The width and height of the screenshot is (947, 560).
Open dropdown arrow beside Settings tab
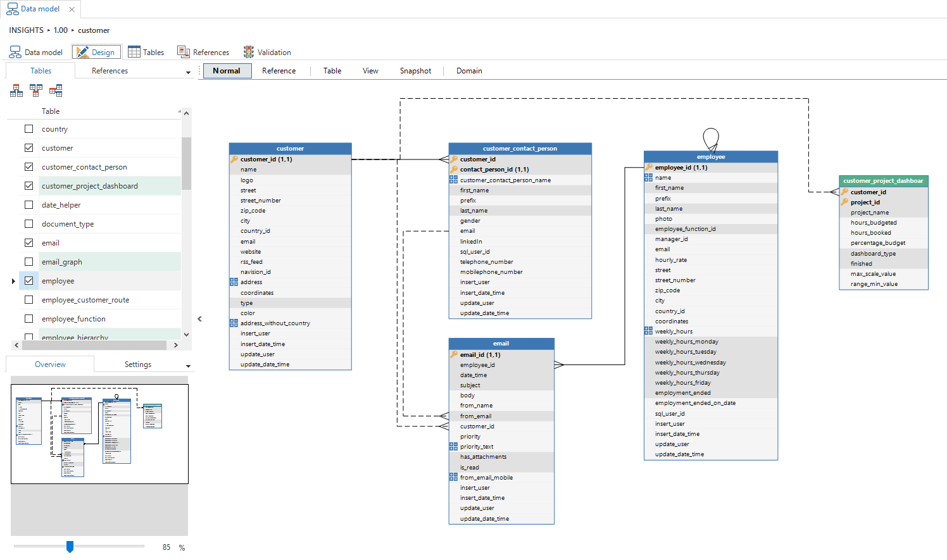(x=188, y=366)
